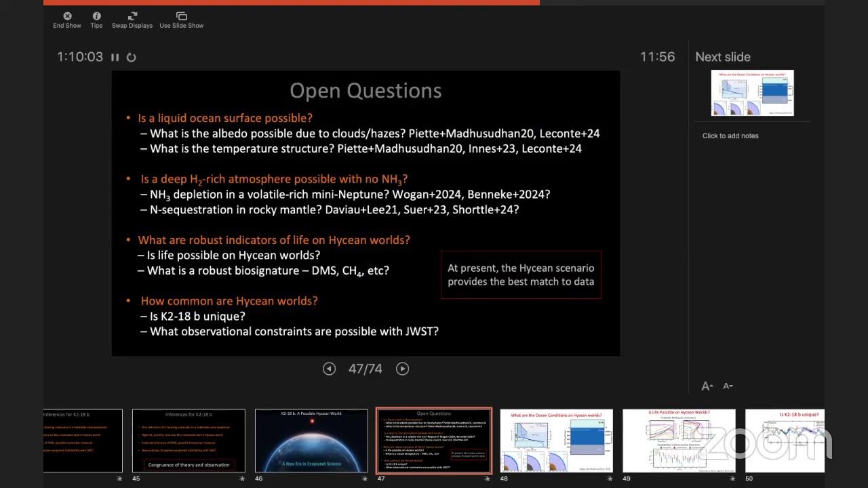Screen dimensions: 868x488
Task: Click 'Is a liquid ocean surface possible?' bullet
Action: click(225, 118)
